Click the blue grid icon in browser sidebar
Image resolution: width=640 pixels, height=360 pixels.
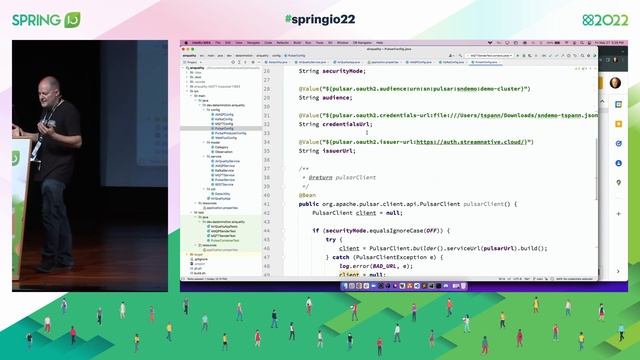click(x=618, y=104)
